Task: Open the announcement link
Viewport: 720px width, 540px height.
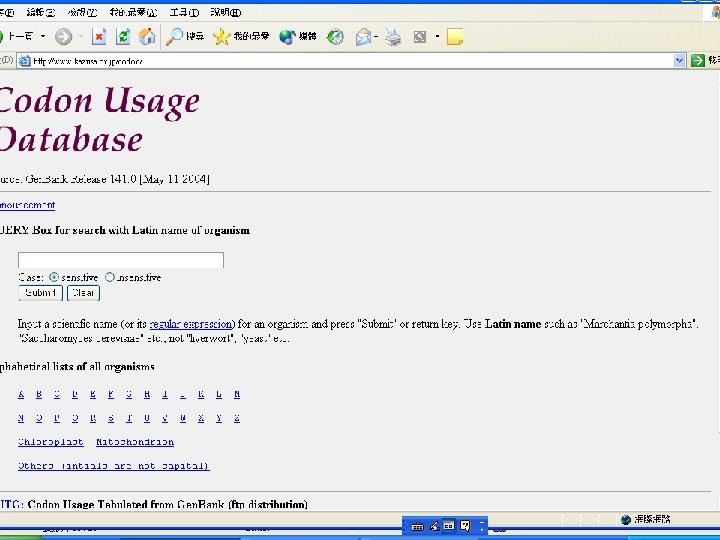Action: [28, 205]
